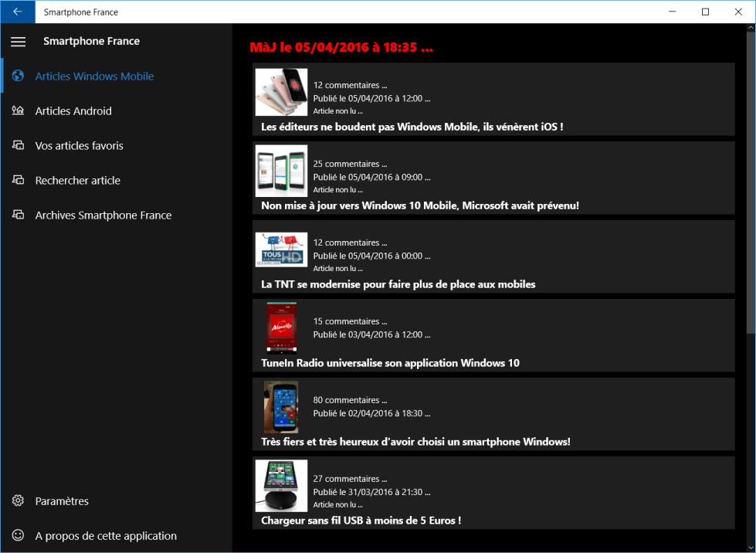756x553 pixels.
Task: Toggle the hamburger navigation menu
Action: [x=19, y=42]
